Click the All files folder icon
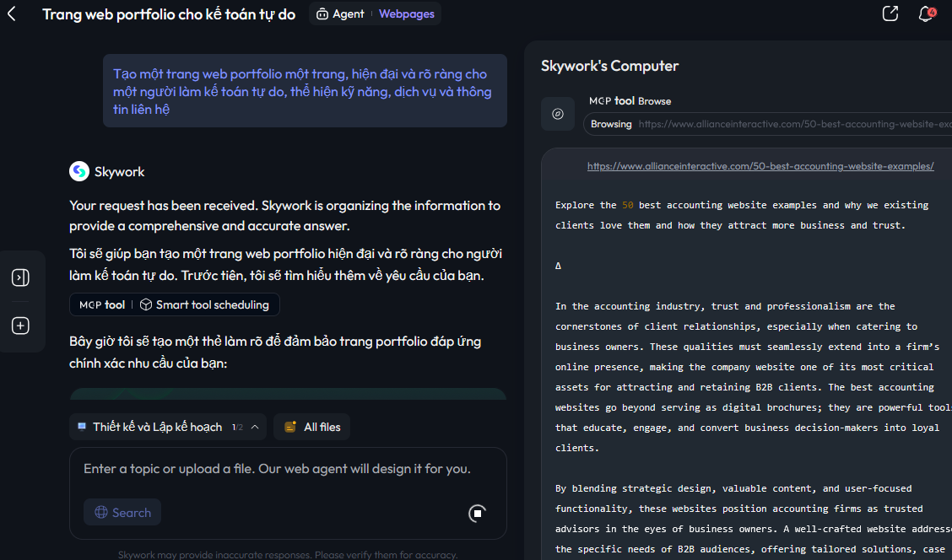Viewport: 952px width, 560px height. click(x=290, y=427)
